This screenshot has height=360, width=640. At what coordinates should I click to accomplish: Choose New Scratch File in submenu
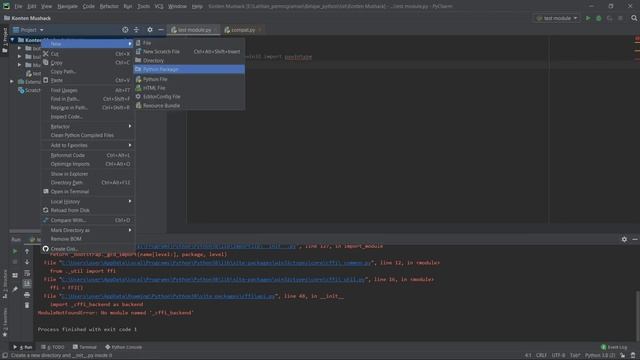[x=189, y=51]
